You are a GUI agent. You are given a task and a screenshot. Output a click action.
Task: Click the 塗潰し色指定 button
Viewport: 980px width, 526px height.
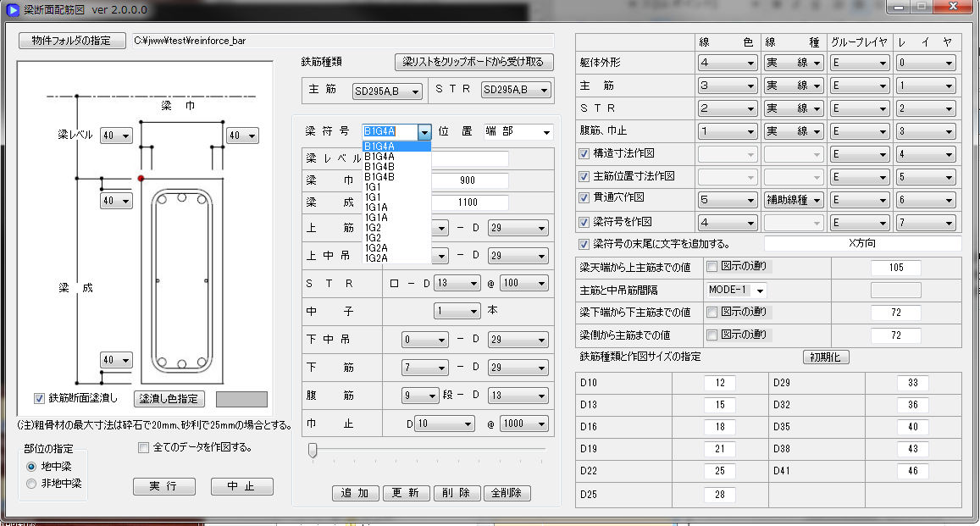pos(169,399)
